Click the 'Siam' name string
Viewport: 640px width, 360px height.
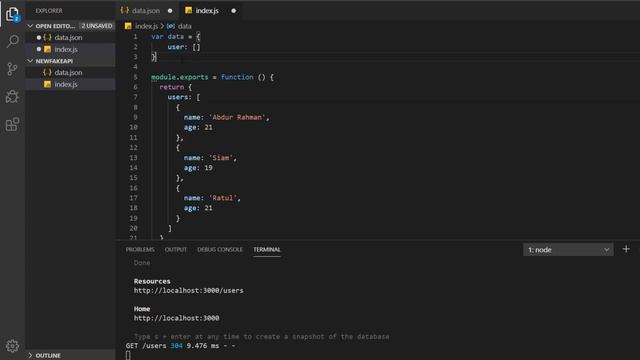[x=221, y=158]
